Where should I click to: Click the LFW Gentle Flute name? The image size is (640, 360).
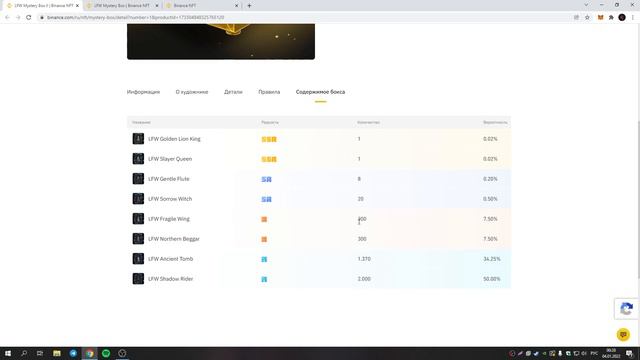169,179
